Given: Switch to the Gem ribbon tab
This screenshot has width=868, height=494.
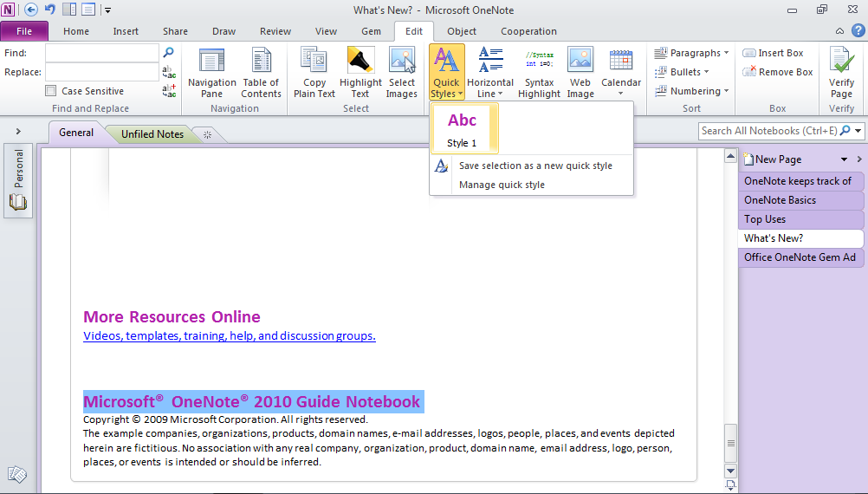Looking at the screenshot, I should [x=371, y=31].
